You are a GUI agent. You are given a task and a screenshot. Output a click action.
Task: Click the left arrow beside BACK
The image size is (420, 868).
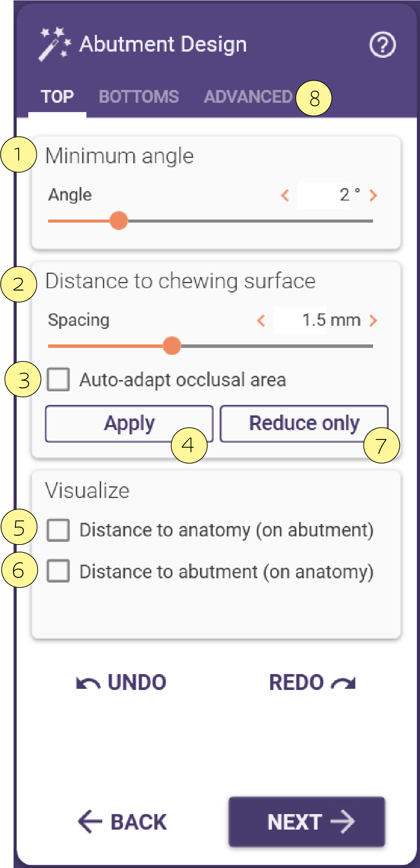tap(90, 821)
